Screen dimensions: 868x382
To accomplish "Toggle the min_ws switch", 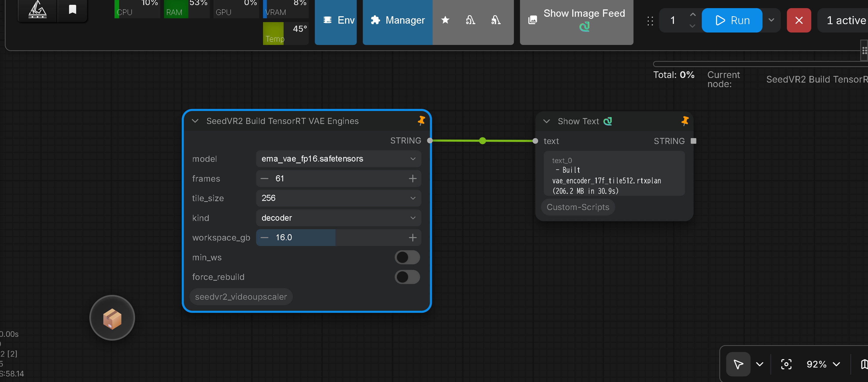I will [x=407, y=258].
